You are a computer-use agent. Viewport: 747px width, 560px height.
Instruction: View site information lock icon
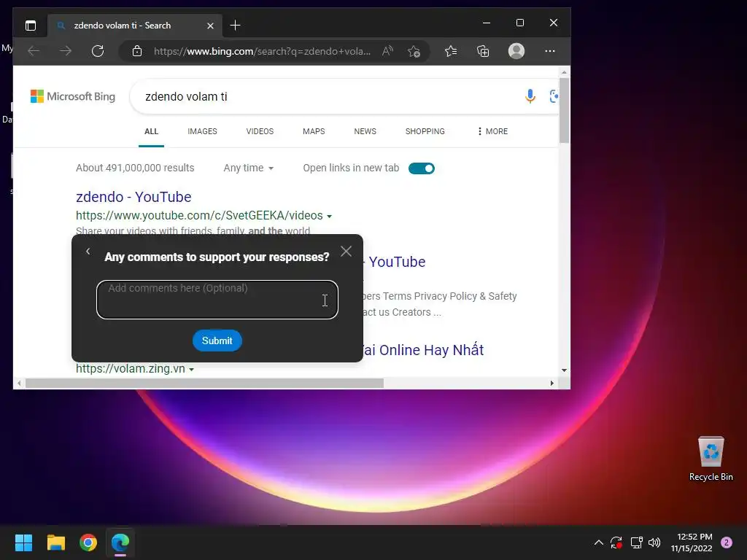[x=137, y=51]
